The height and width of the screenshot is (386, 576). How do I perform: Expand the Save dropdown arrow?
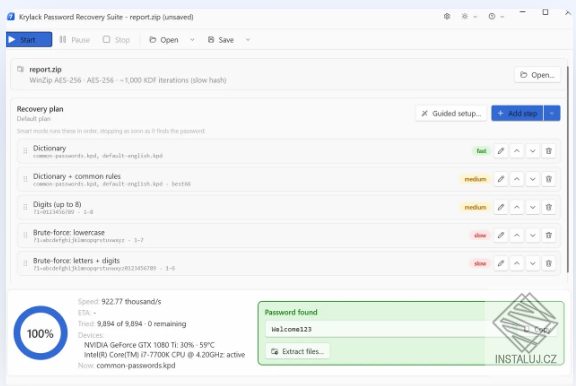click(248, 40)
